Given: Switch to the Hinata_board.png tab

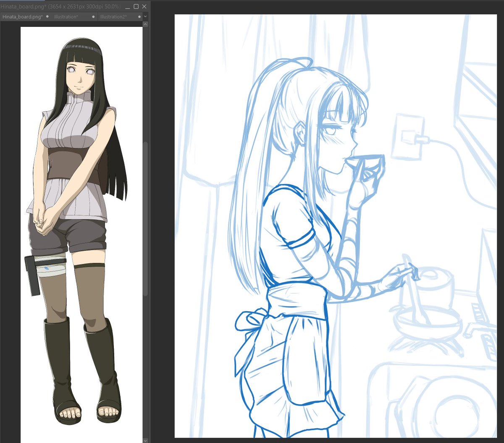Looking at the screenshot, I should 26,17.
